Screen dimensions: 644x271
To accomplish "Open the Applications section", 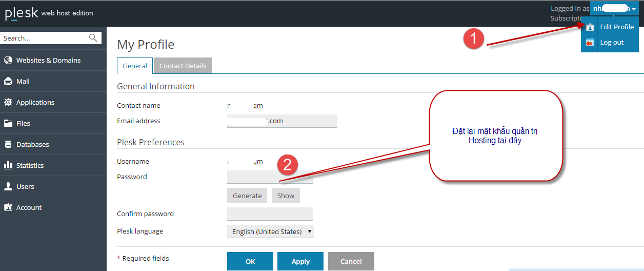I will coord(53,102).
